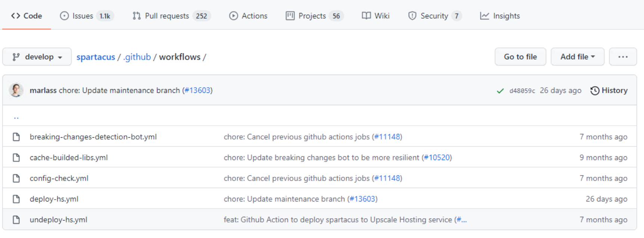Click the file icon beside config-check.yml

(x=16, y=178)
